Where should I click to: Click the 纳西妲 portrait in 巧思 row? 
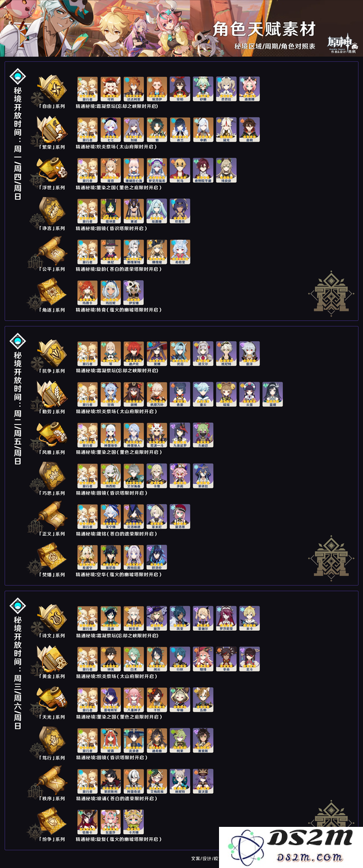pos(111,476)
